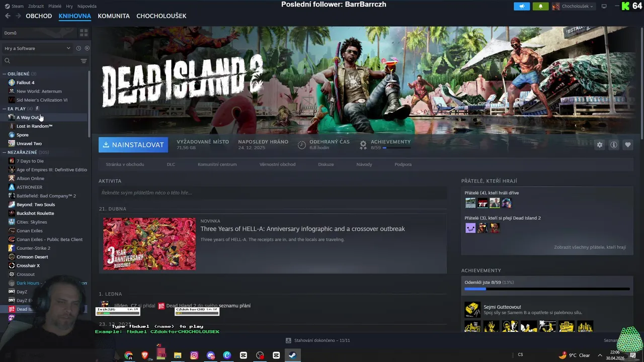Click Zobrazit všechny přátele, kteří hrají

(x=590, y=247)
